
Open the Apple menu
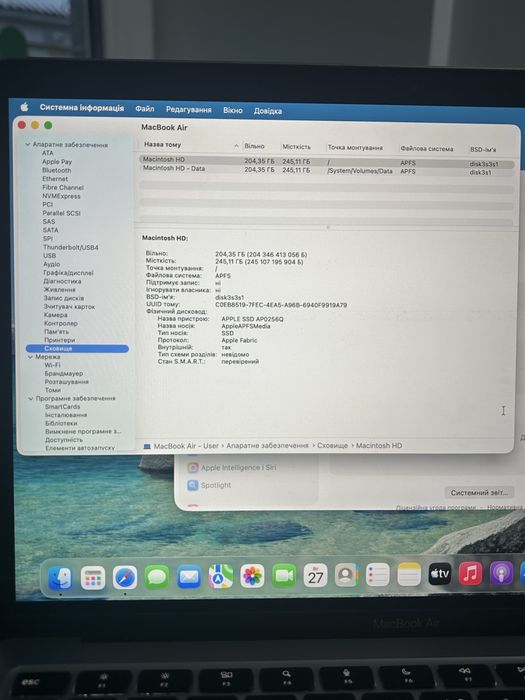[x=25, y=107]
